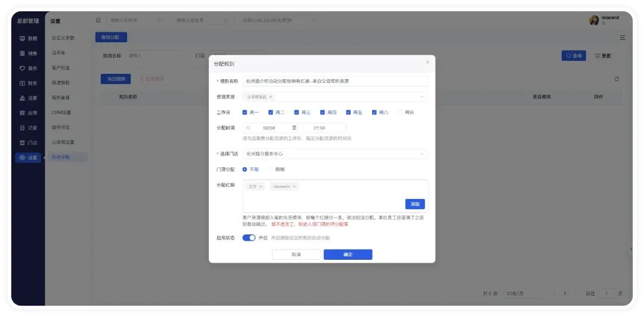Click the refresh icon above the table
644x317 pixels.
[617, 79]
